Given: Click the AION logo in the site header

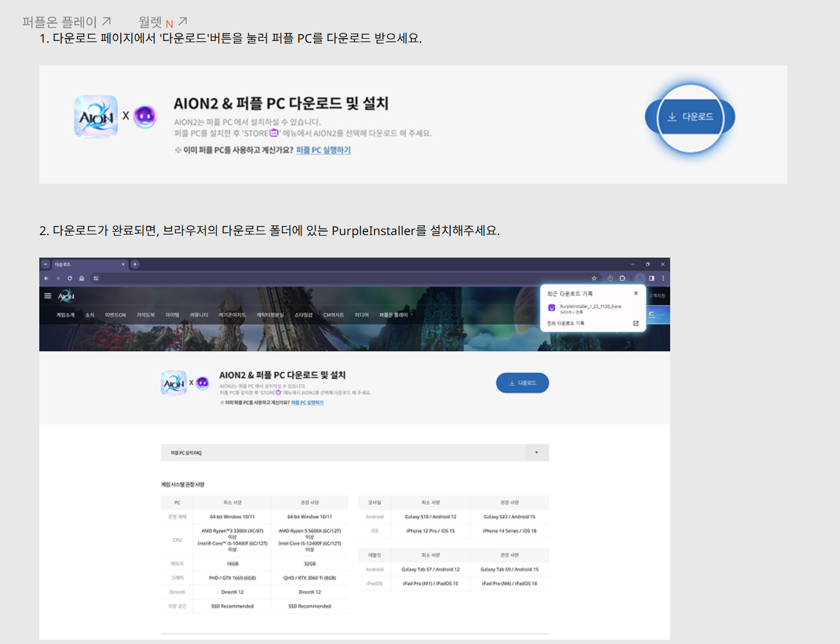Looking at the screenshot, I should pos(66,296).
